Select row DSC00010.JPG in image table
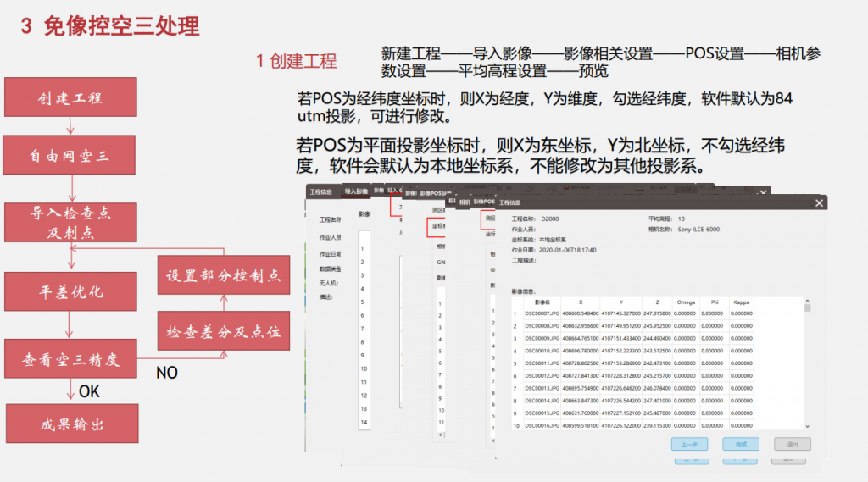 (632, 351)
